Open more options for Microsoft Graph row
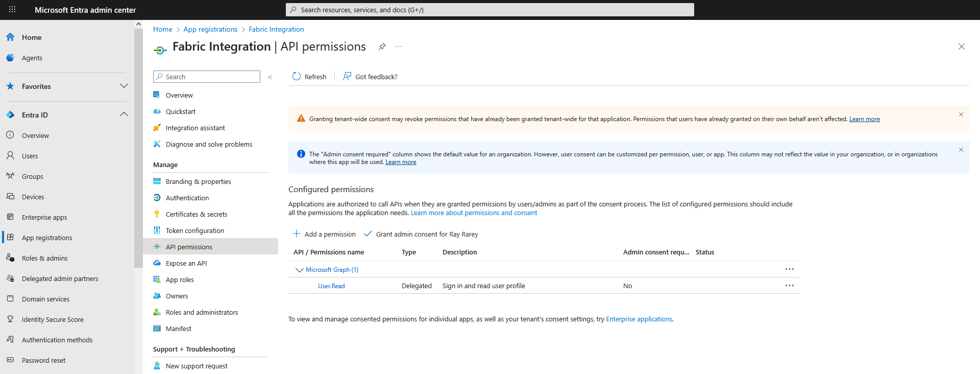Screen dimensions: 980x374 click(x=789, y=269)
